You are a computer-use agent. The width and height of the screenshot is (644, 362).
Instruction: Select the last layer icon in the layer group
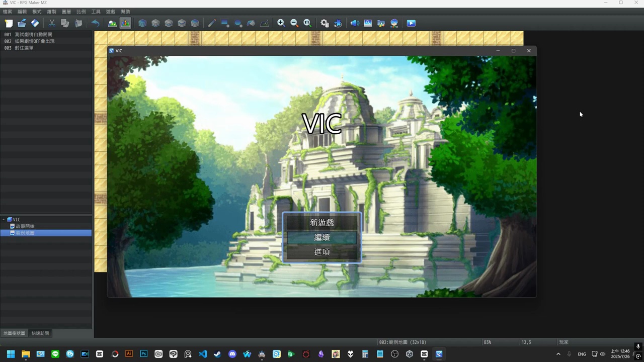point(195,23)
